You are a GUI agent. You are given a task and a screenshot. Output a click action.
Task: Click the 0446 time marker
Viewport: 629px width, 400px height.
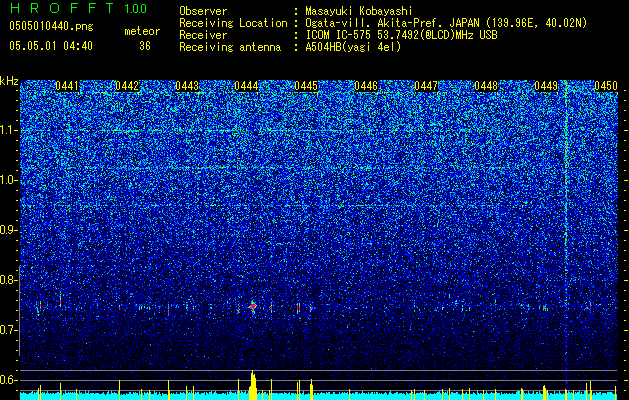click(366, 86)
